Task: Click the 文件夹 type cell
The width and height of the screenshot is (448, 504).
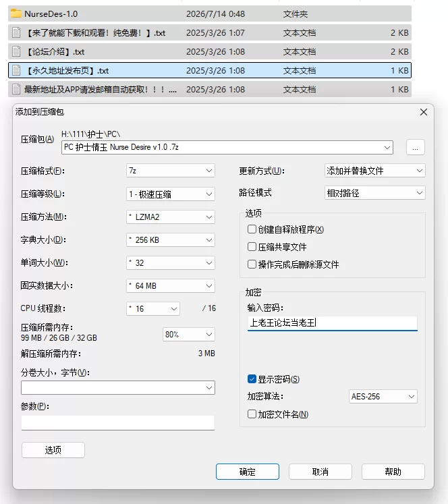Action: (x=295, y=13)
